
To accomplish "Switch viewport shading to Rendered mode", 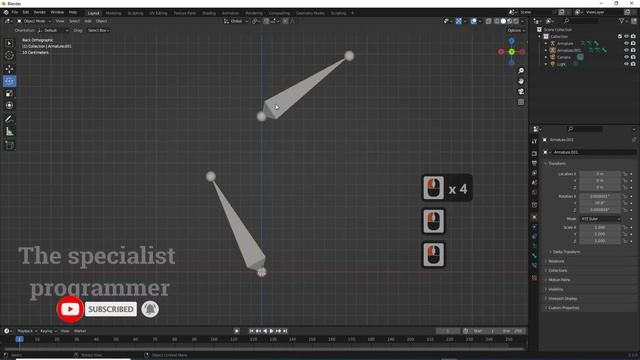I will pyautogui.click(x=516, y=21).
